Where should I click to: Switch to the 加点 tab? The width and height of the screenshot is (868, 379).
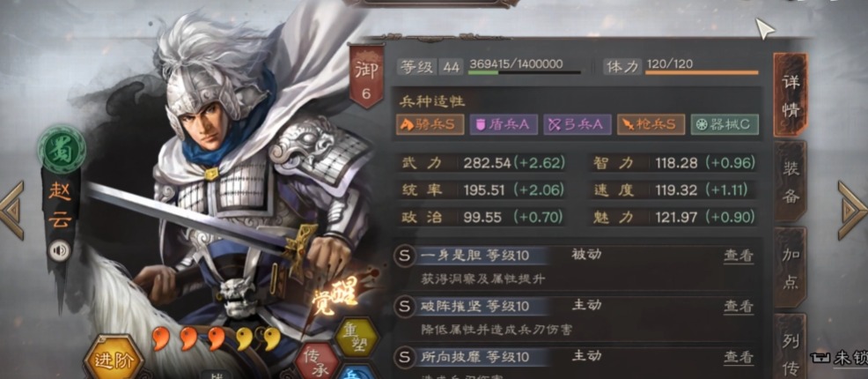pyautogui.click(x=790, y=266)
